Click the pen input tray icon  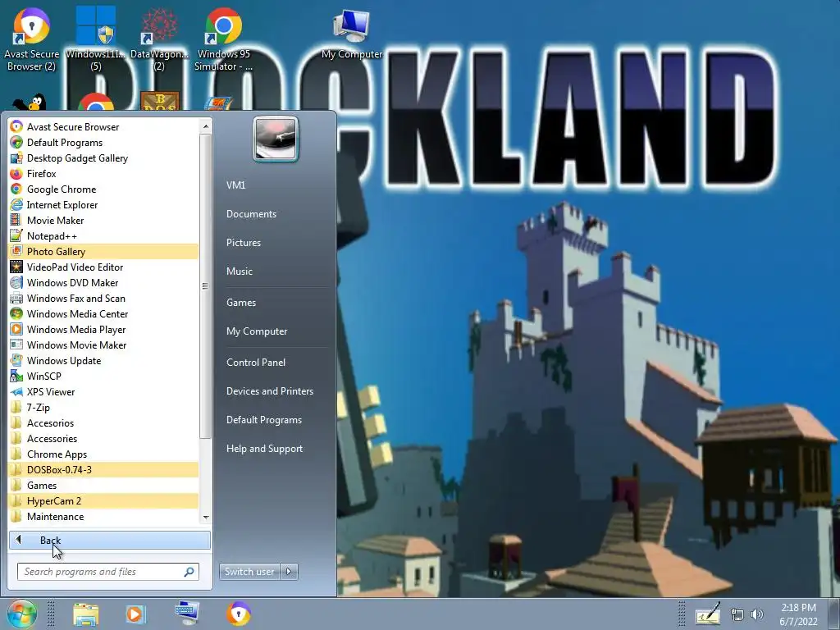708,614
